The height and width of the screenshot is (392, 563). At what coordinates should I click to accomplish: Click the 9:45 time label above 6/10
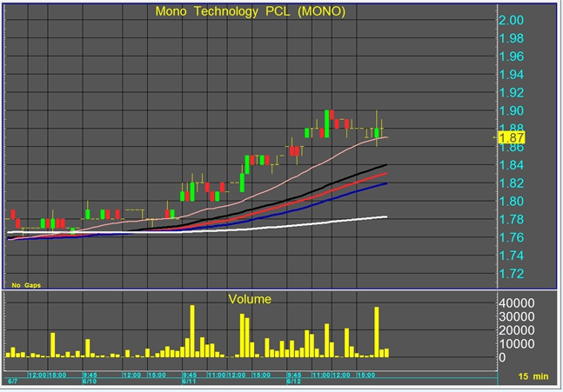click(90, 375)
